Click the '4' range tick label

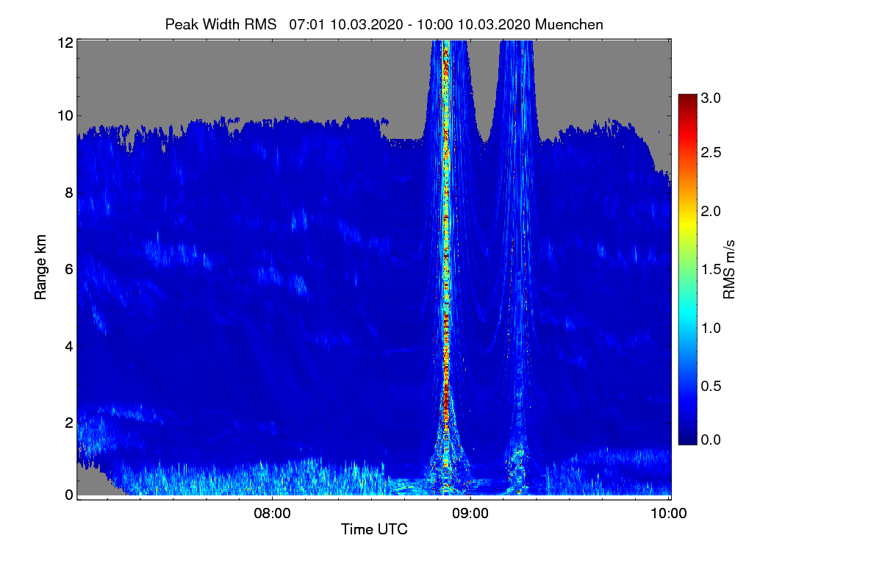tap(69, 345)
